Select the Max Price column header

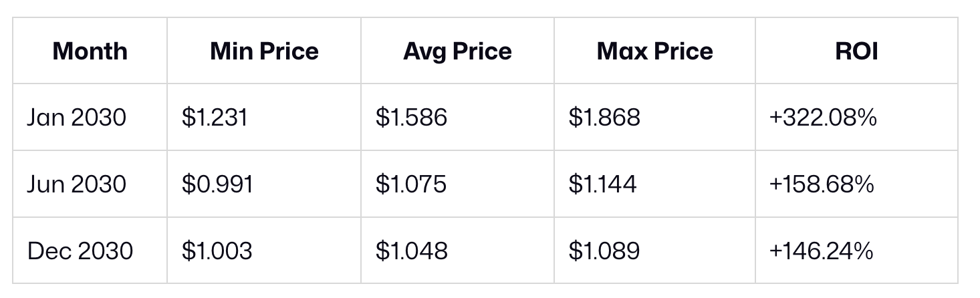coord(654,51)
